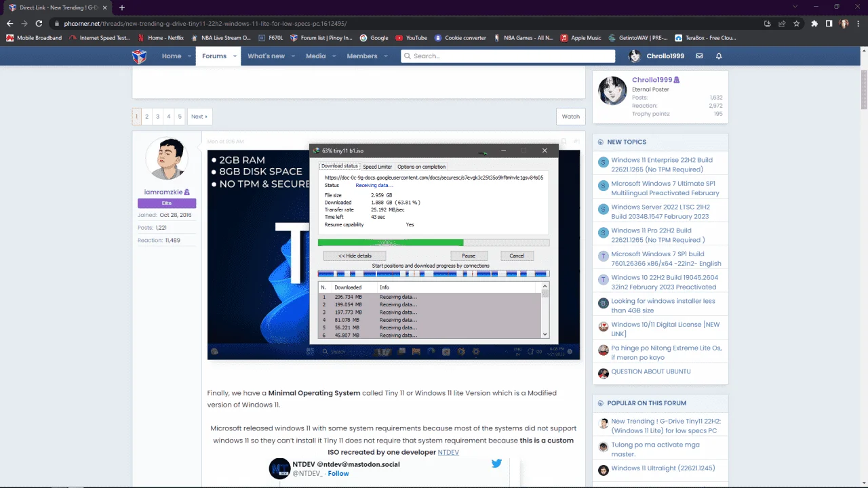Open the QUESTION ABOUT UBUNTU topic

(651, 371)
